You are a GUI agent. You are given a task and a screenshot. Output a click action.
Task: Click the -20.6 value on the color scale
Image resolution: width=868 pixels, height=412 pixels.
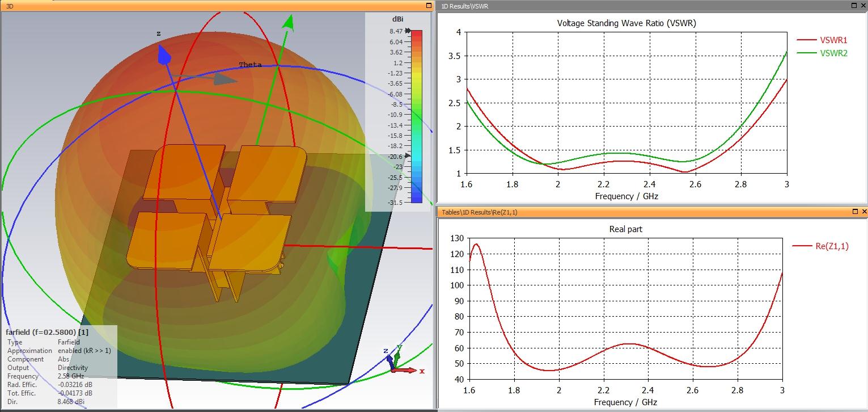(395, 156)
